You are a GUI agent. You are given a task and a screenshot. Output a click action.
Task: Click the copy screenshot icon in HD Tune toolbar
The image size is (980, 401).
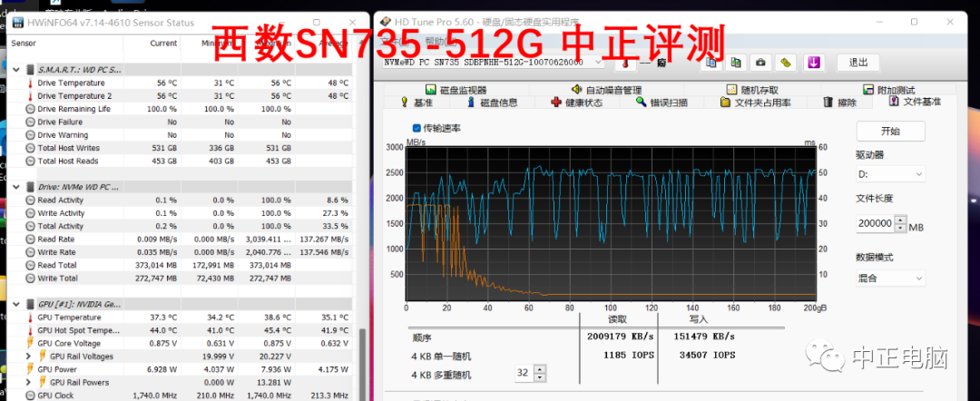(736, 63)
